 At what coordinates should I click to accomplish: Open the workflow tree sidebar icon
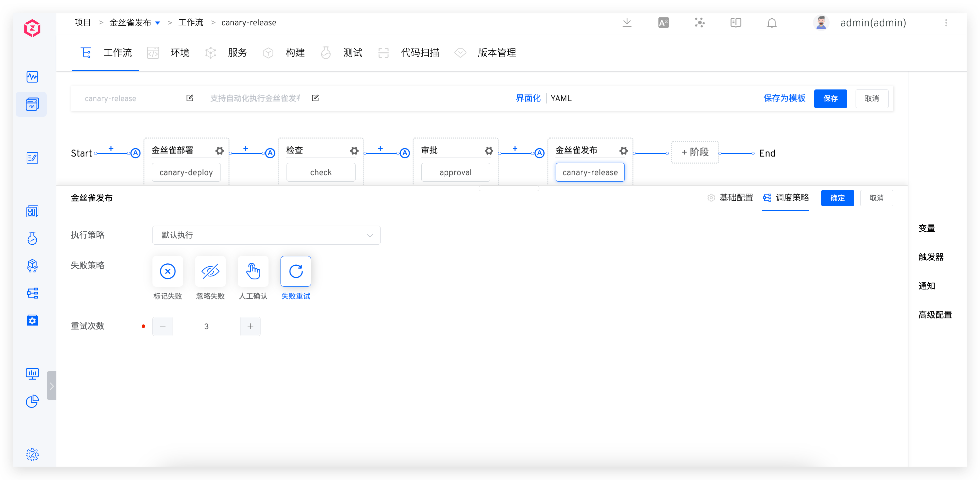pos(32,293)
